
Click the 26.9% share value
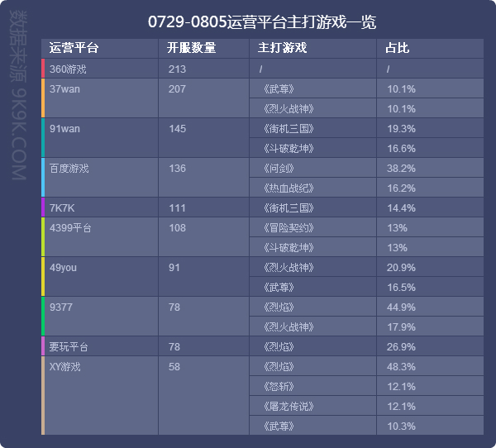(x=401, y=347)
